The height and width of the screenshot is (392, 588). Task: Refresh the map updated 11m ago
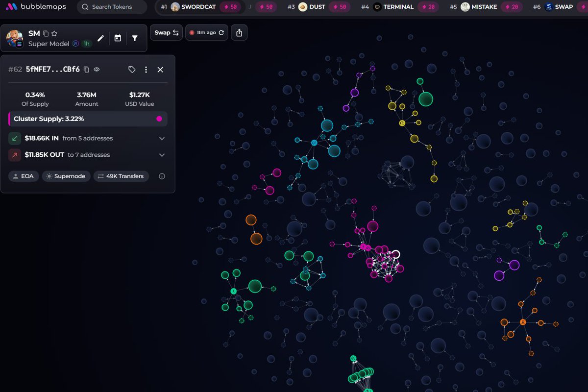click(221, 33)
